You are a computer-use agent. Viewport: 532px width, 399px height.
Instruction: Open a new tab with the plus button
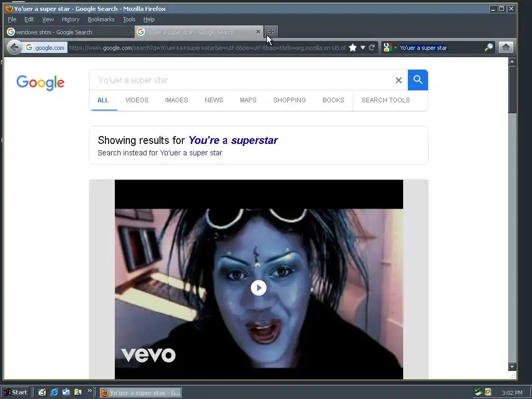click(x=271, y=32)
